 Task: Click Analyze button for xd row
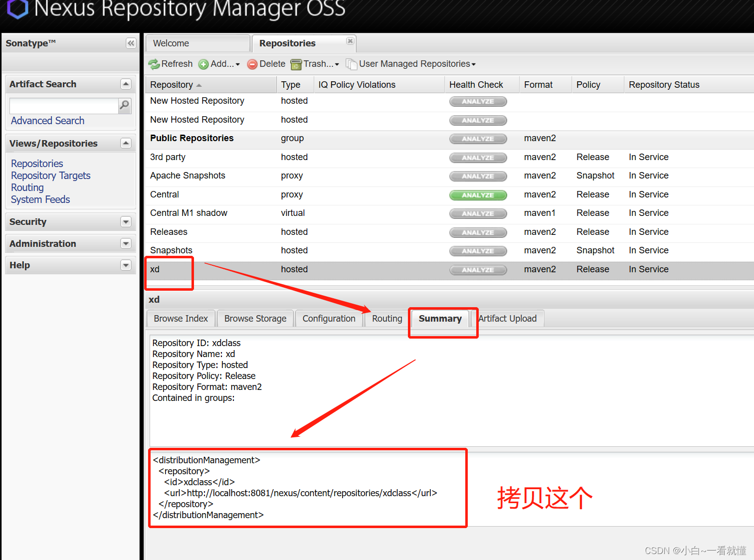click(478, 270)
